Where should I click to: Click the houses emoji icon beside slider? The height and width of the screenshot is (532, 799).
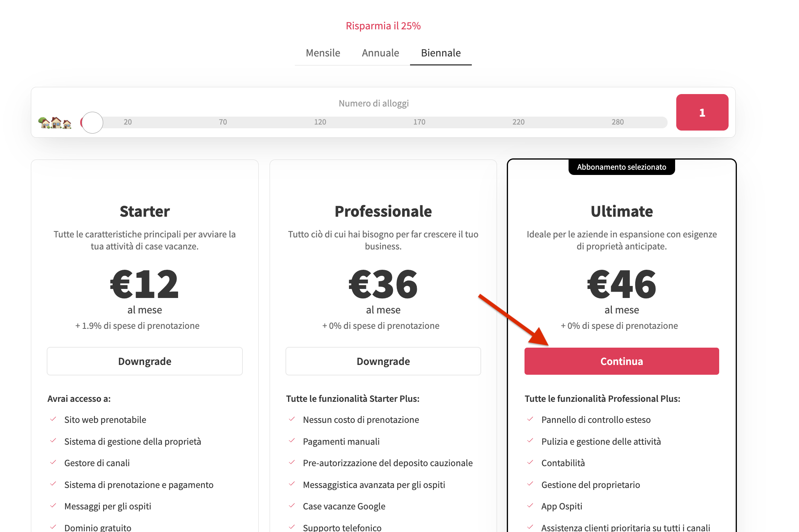(55, 123)
